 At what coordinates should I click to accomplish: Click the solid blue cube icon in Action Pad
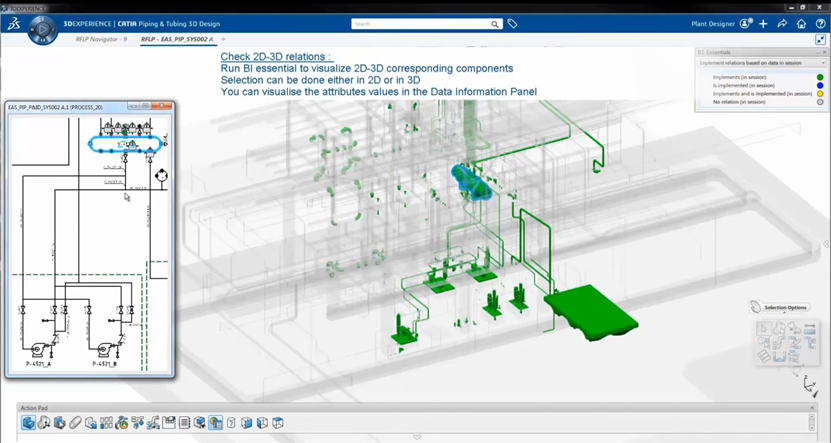pos(246,422)
